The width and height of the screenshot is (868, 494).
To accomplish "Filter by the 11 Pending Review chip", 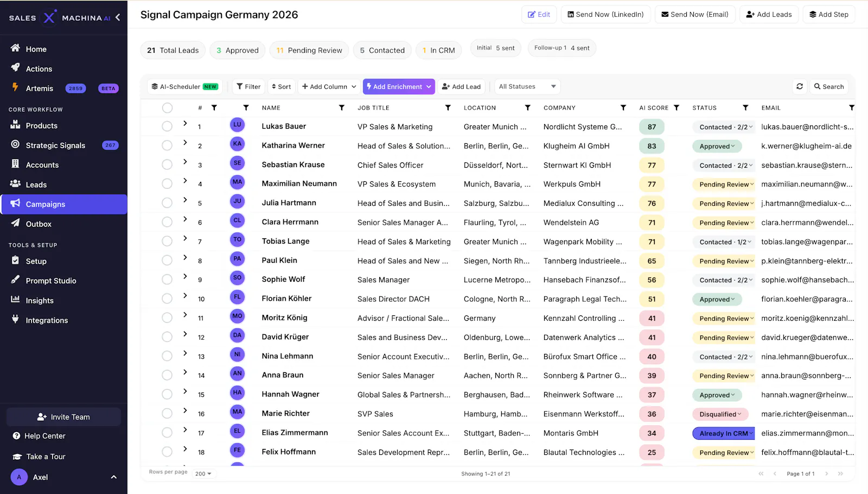I will (x=309, y=50).
